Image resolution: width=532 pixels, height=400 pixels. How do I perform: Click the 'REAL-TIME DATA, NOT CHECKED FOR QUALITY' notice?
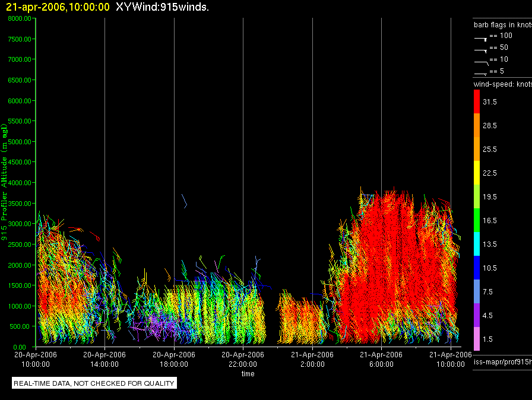pos(94,383)
